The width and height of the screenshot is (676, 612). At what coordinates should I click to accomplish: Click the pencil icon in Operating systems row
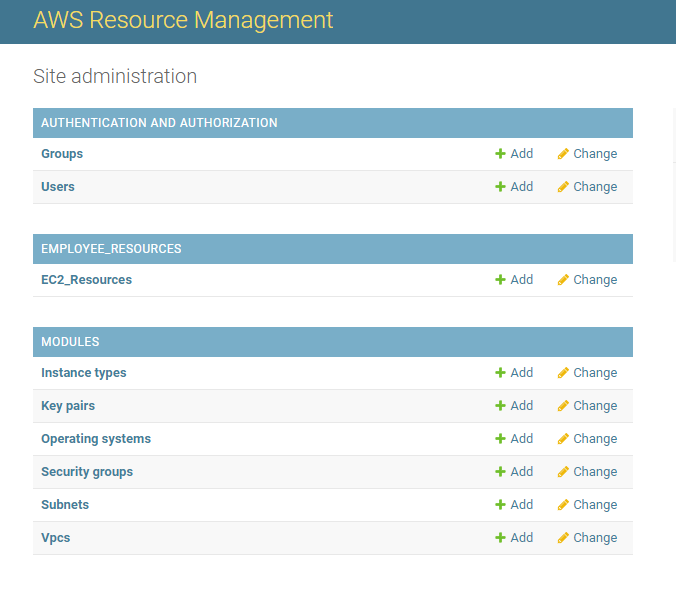click(563, 439)
